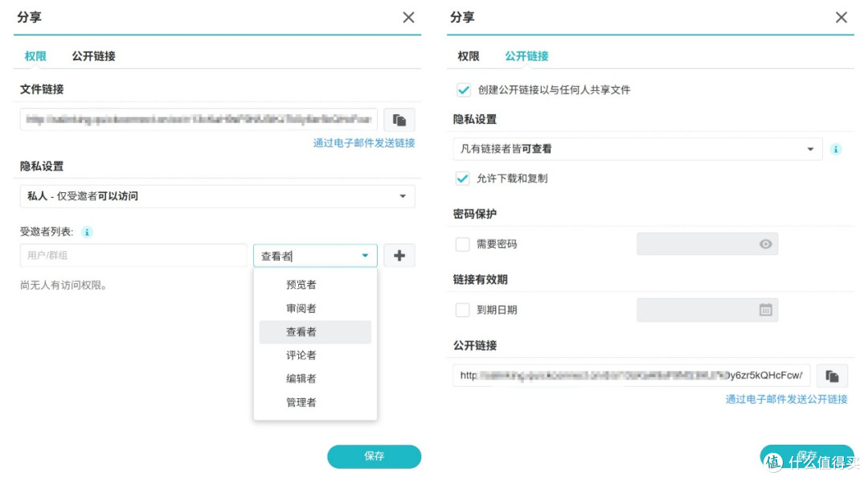Click active 公开链接 tab in right dialog

coord(526,56)
